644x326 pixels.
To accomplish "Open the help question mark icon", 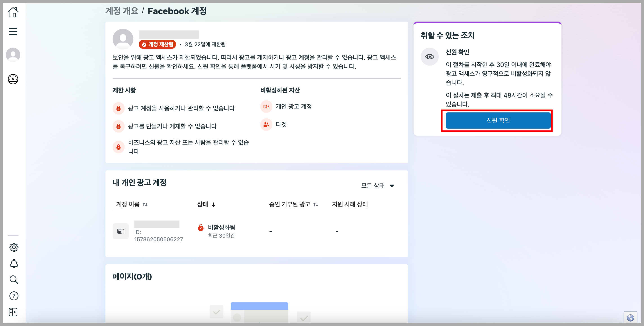I will 14,296.
